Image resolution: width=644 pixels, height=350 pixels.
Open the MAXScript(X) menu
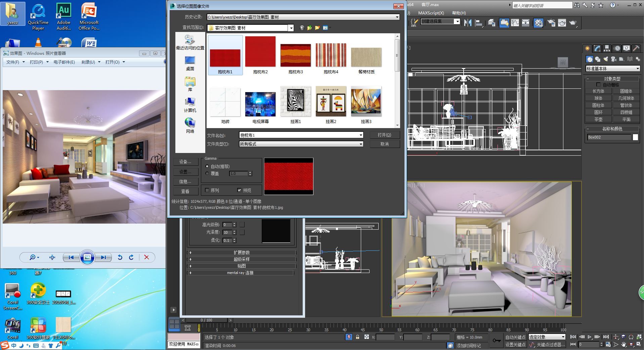click(431, 13)
